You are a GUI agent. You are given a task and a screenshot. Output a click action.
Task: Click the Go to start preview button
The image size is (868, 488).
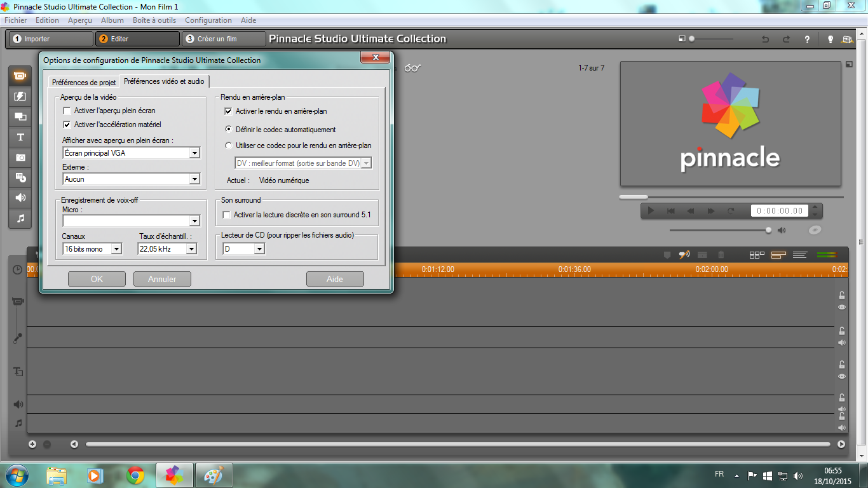670,211
